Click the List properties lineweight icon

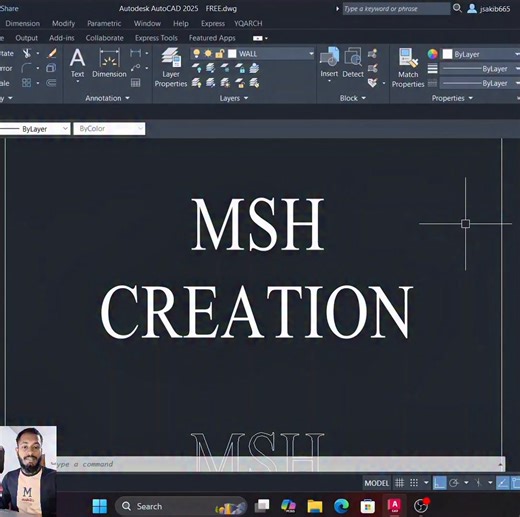432,68
